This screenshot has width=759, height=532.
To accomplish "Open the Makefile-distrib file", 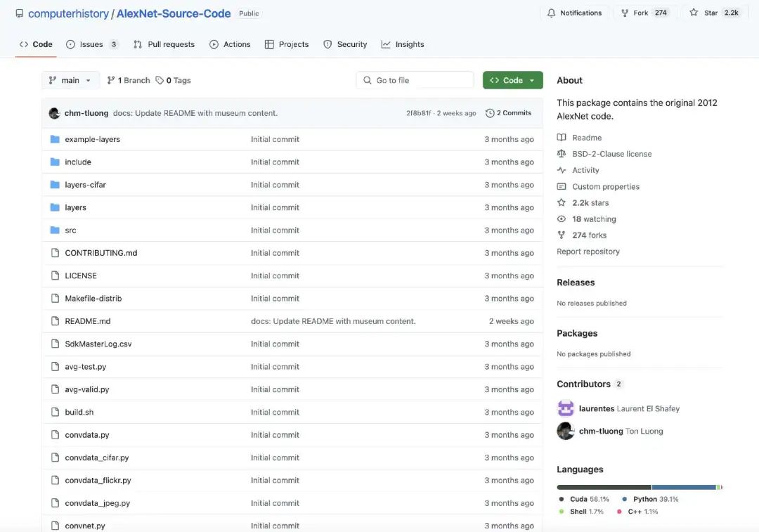I will click(93, 299).
